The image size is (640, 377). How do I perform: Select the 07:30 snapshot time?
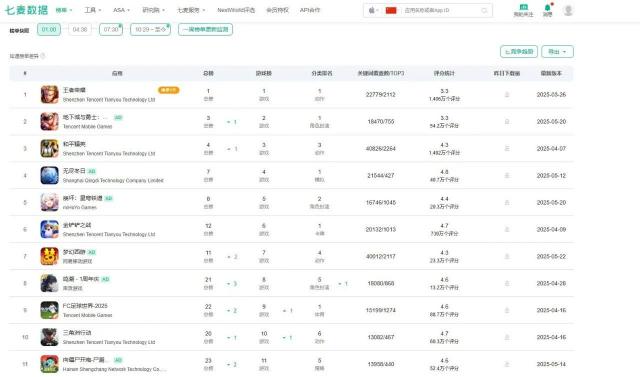tap(111, 29)
